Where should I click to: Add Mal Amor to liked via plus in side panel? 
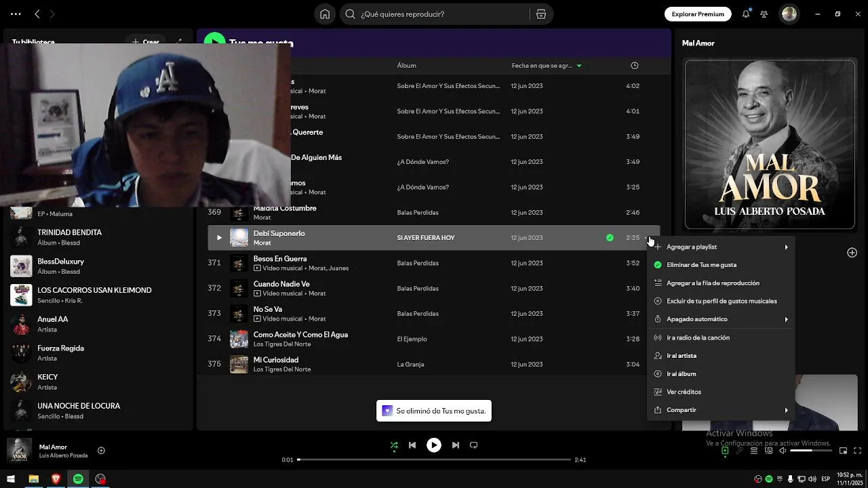852,253
